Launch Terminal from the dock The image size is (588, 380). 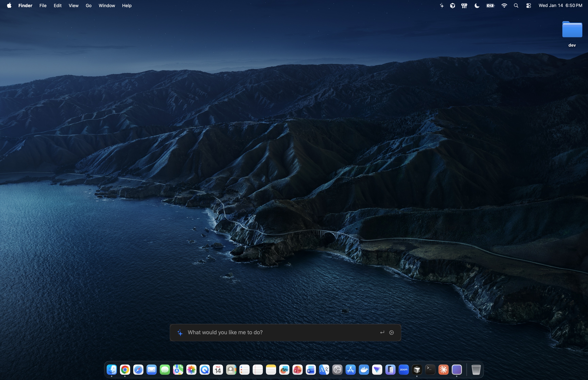point(430,370)
